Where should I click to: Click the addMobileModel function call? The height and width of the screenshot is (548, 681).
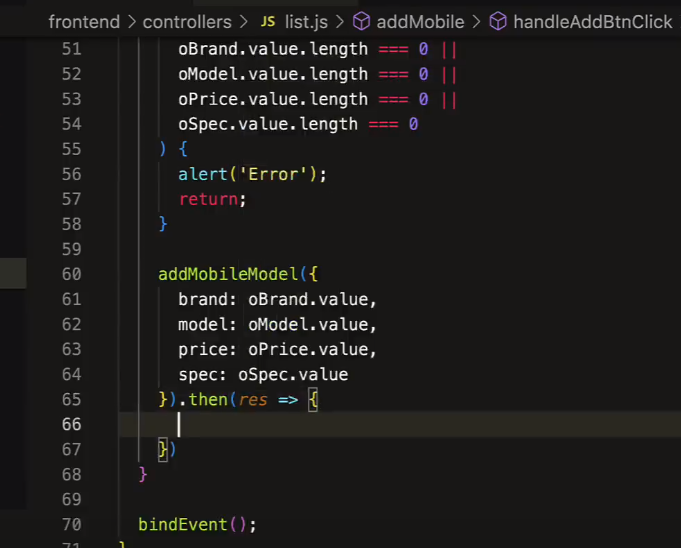(228, 274)
